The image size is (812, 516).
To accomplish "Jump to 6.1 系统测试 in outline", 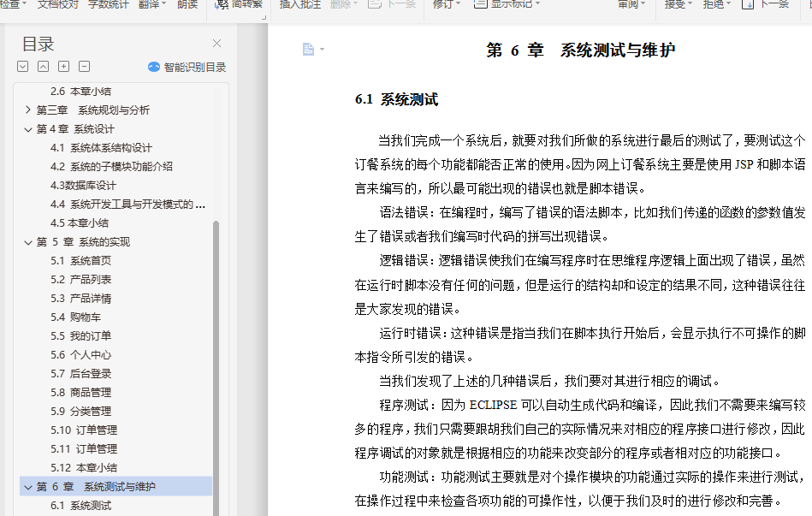I will point(80,506).
